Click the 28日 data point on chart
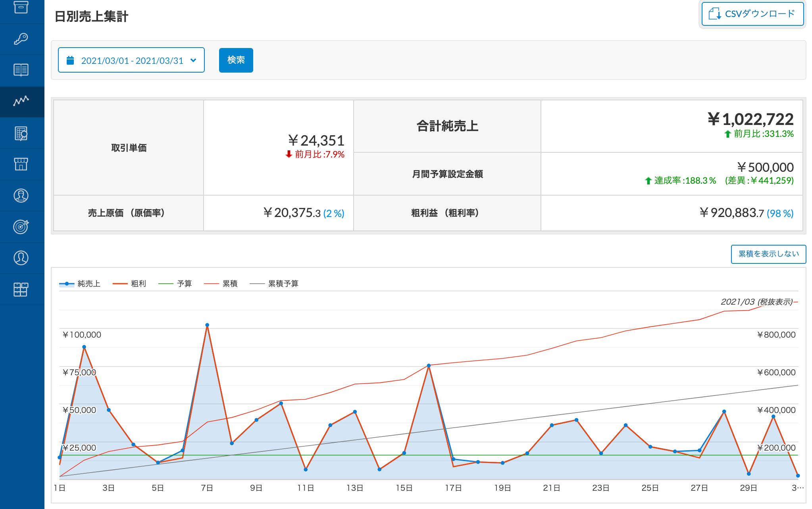This screenshot has height=509, width=812. click(724, 411)
